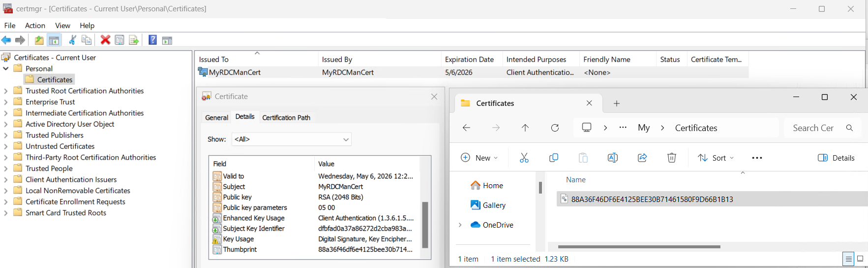The height and width of the screenshot is (268, 868).
Task: Open the Action menu
Action: pyautogui.click(x=35, y=25)
